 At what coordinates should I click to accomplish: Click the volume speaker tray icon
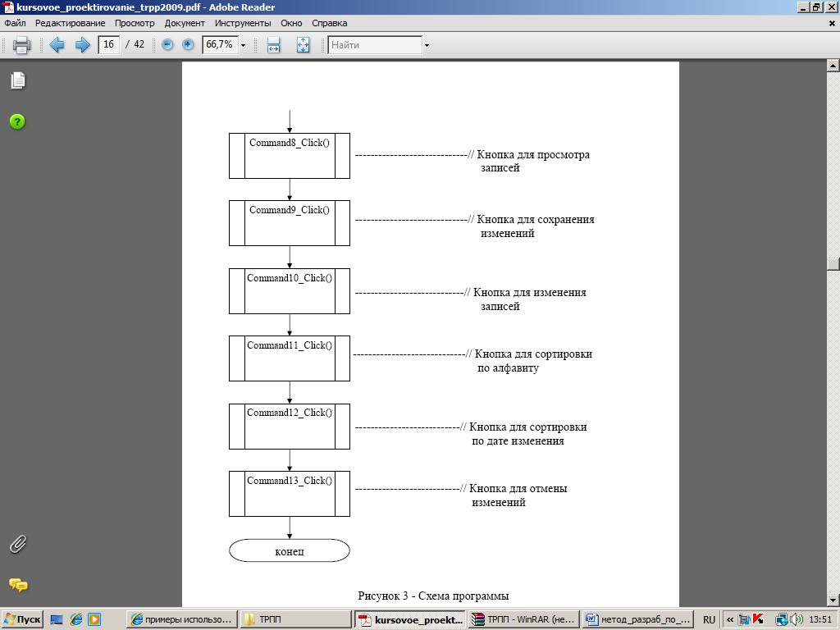click(797, 620)
